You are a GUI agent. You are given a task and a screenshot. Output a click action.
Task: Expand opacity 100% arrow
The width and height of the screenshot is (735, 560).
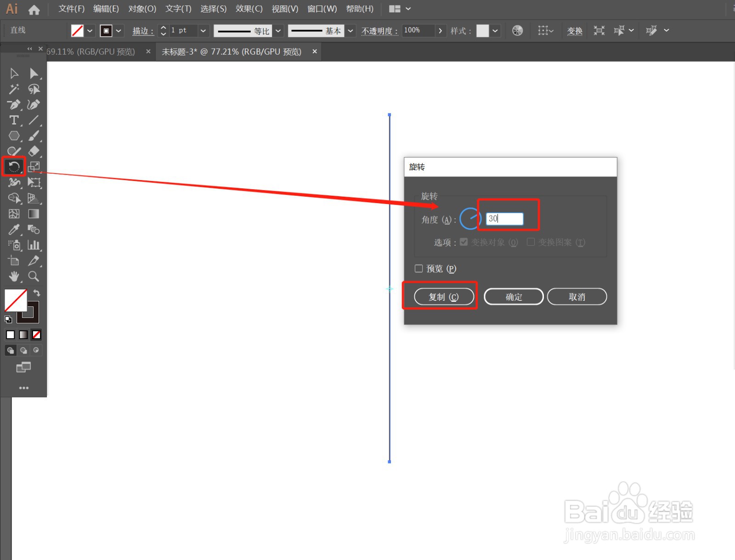(x=441, y=31)
